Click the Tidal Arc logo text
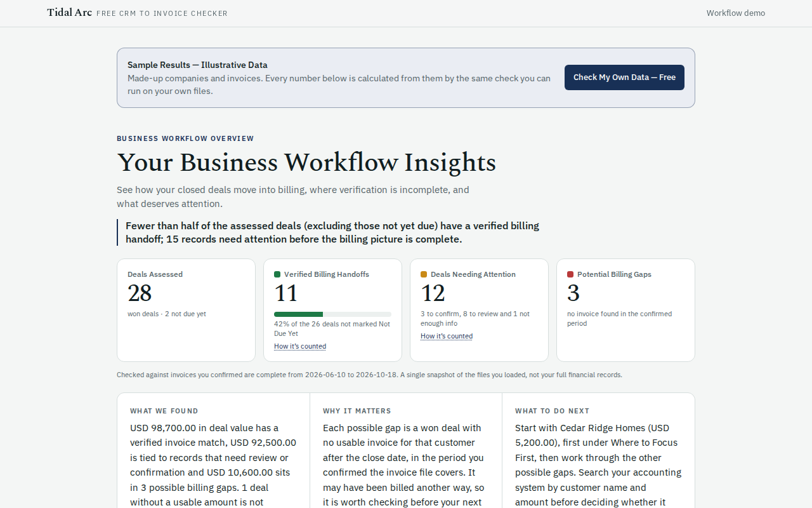 pos(69,13)
